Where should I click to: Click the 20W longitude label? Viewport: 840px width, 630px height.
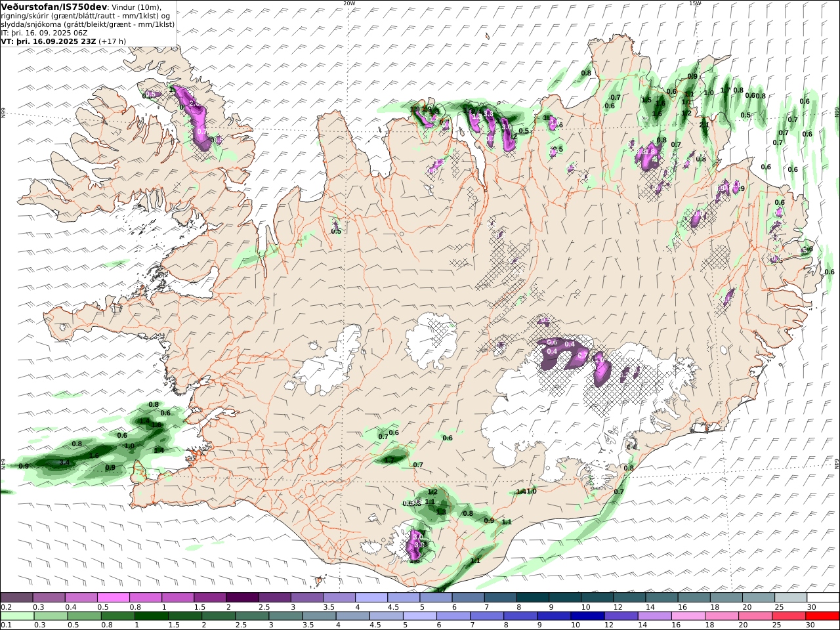[349, 3]
